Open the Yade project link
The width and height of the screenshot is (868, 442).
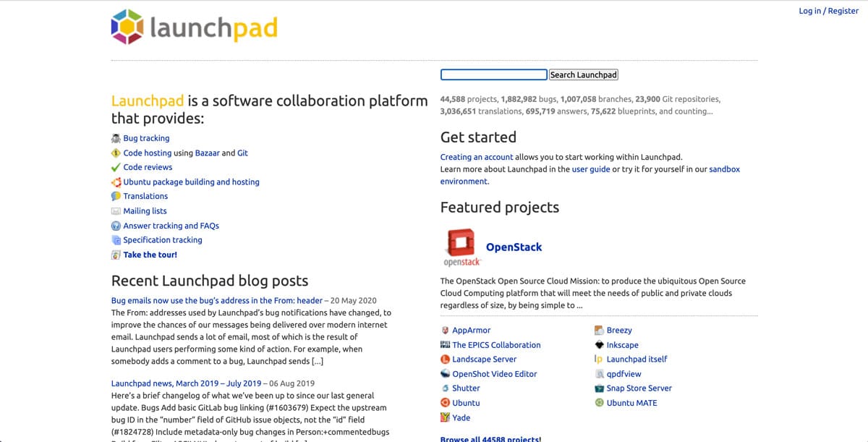click(461, 417)
